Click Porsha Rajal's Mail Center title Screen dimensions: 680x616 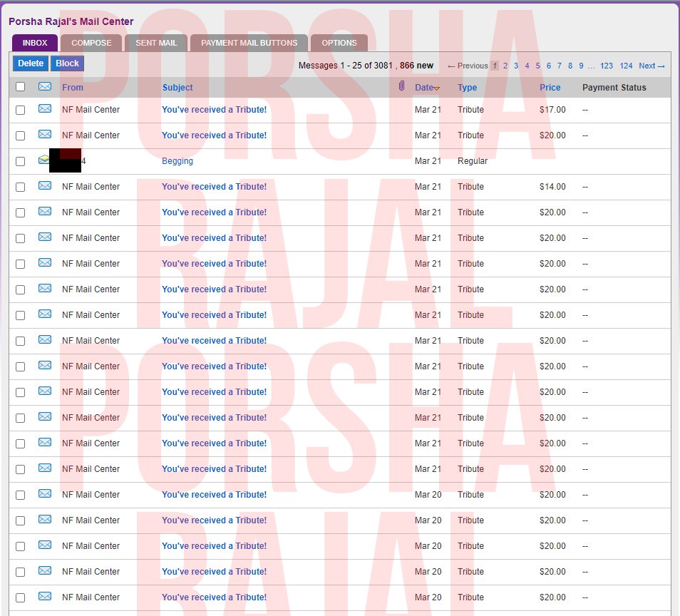pyautogui.click(x=71, y=21)
